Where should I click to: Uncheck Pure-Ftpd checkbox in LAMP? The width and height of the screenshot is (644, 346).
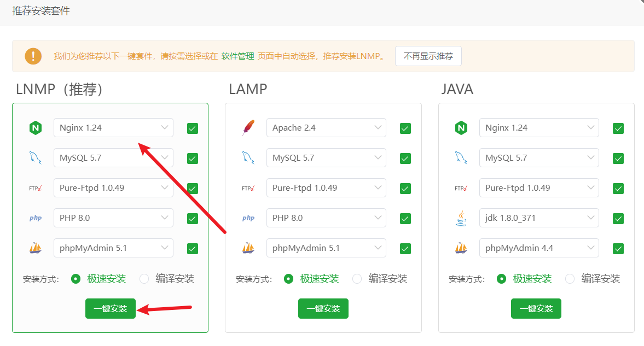point(405,189)
